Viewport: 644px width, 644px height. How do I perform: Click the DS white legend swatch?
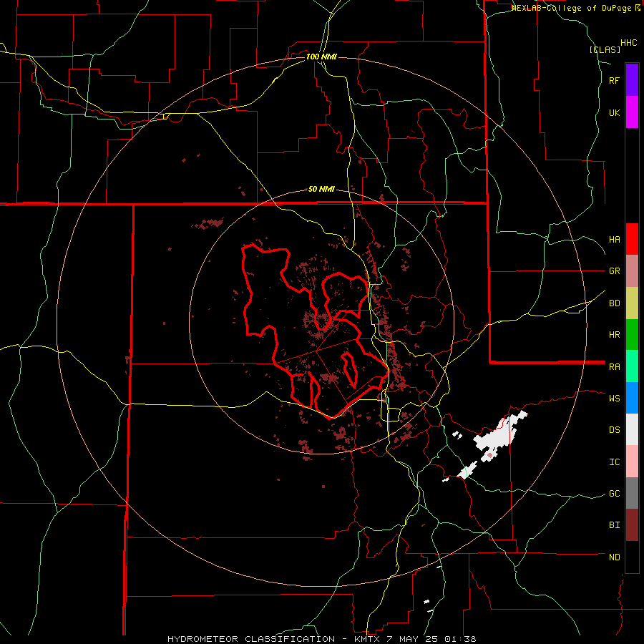[632, 429]
